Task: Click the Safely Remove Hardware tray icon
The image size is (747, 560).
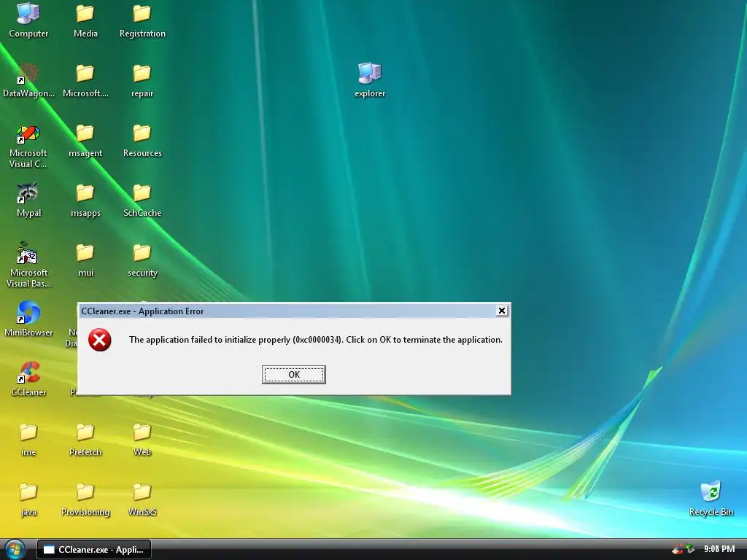Action: [x=690, y=549]
